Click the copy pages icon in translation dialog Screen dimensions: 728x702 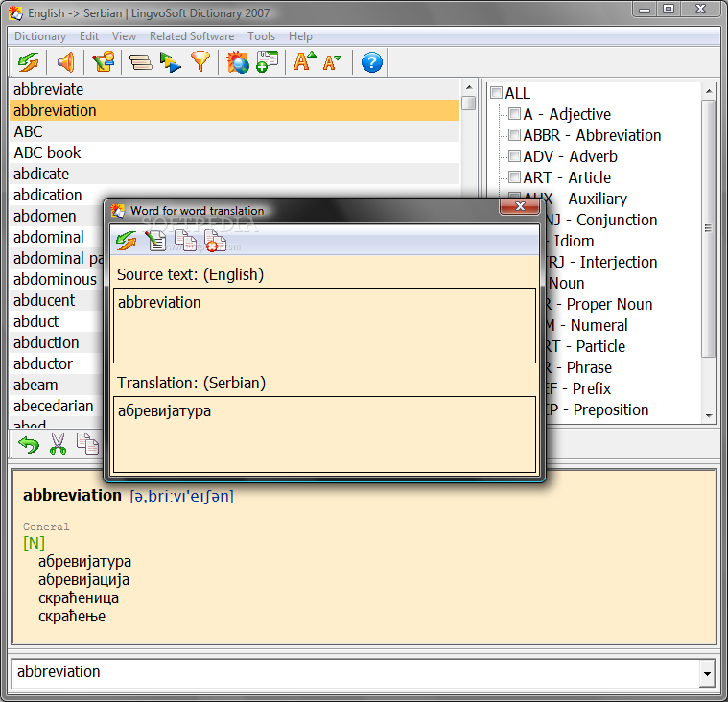(185, 241)
